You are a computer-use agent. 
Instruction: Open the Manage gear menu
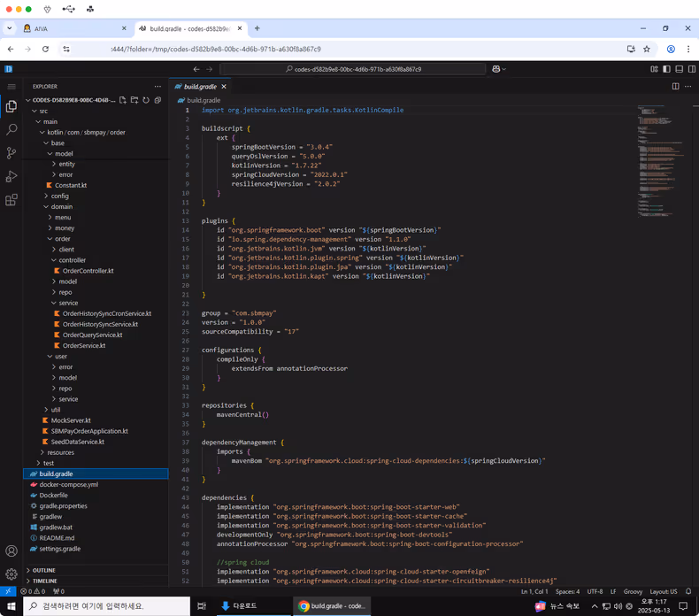click(12, 574)
